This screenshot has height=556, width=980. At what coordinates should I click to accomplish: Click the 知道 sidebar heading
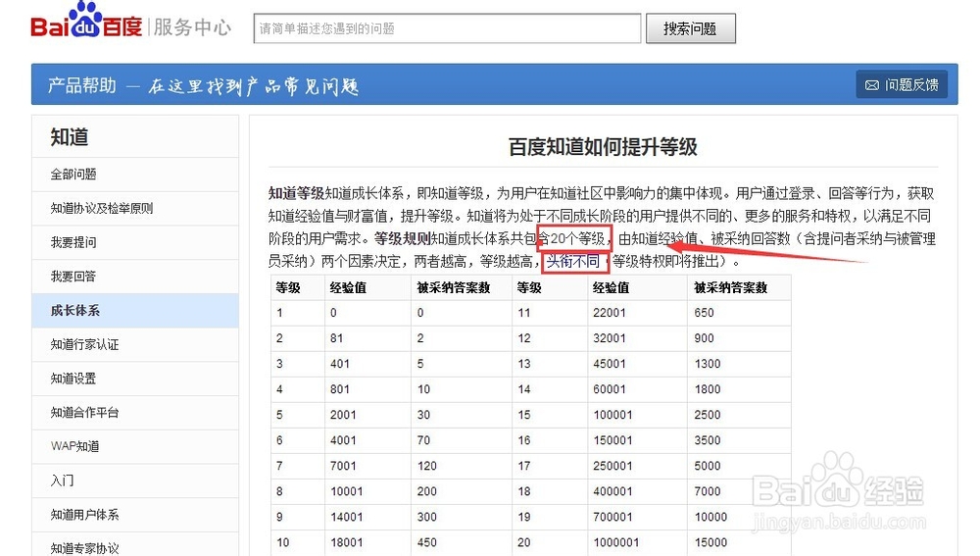(x=70, y=137)
